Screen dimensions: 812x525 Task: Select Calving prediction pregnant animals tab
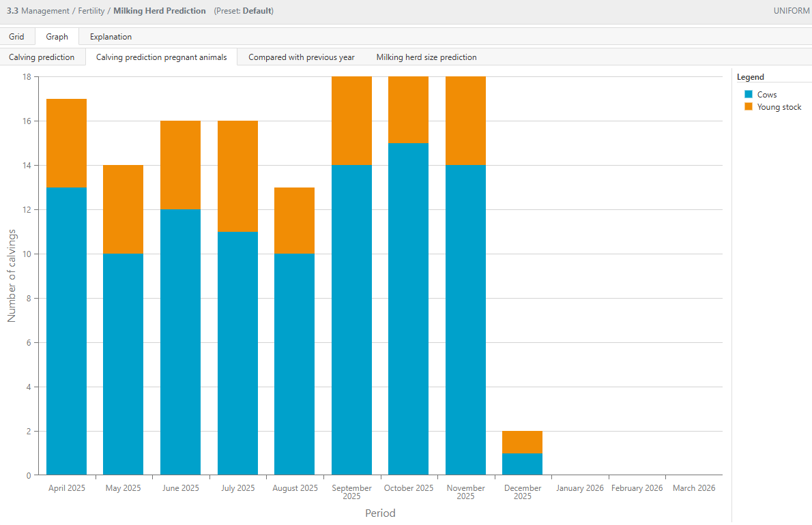click(x=161, y=57)
